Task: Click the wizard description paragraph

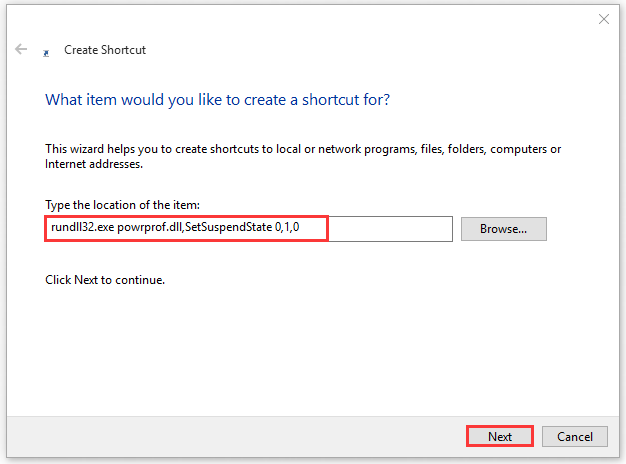Action: click(x=300, y=156)
